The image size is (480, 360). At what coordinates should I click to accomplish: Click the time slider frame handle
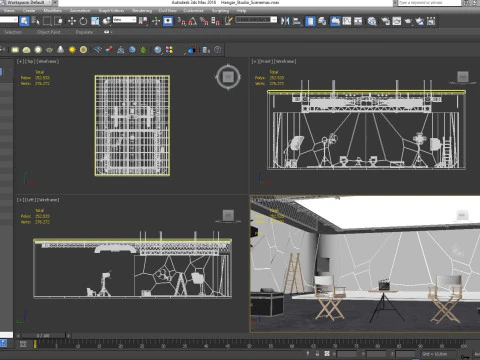pyautogui.click(x=42, y=335)
